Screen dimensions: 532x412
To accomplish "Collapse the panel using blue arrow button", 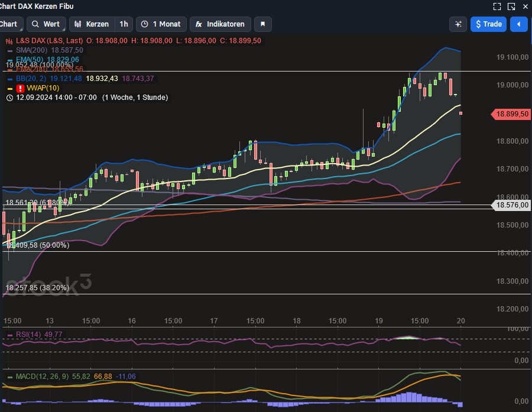I will 518,24.
